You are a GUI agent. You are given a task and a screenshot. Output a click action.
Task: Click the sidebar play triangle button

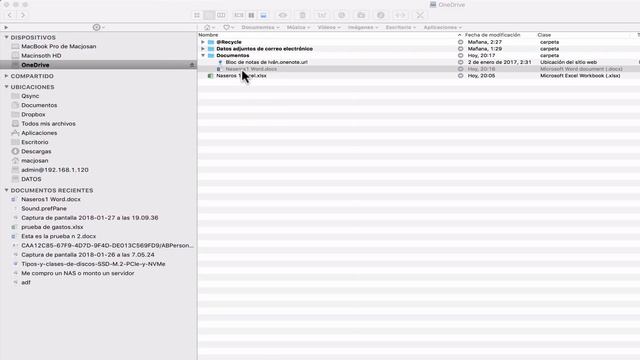pyautogui.click(x=6, y=27)
